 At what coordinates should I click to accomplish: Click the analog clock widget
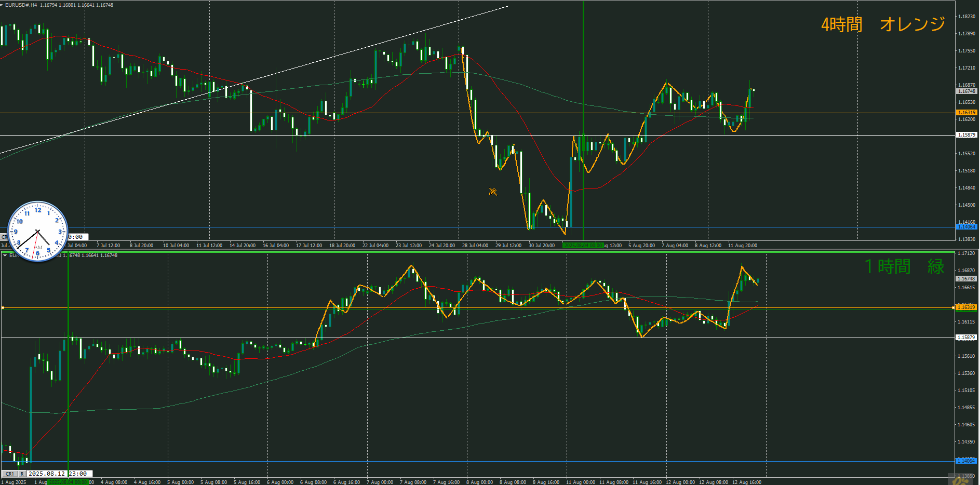(38, 231)
